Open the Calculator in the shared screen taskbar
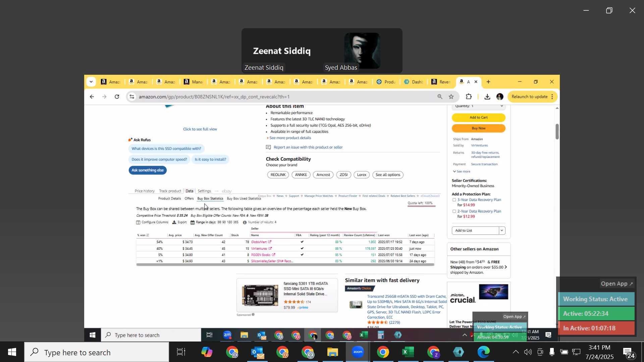The height and width of the screenshot is (362, 644). [381, 335]
